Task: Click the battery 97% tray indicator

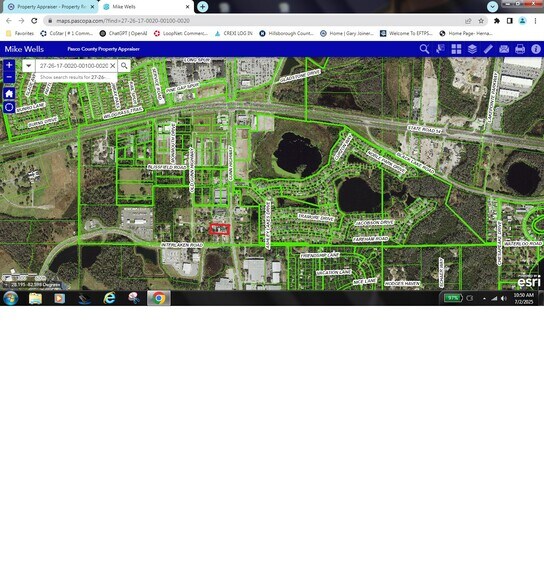Action: point(453,298)
